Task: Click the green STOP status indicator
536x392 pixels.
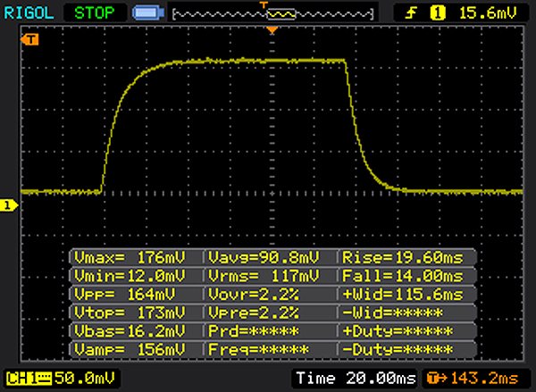Action: [95, 13]
